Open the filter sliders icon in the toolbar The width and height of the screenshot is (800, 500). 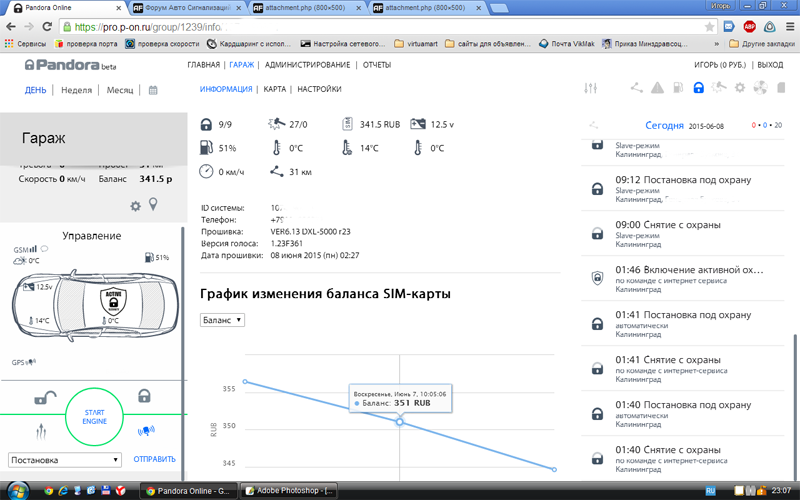coord(590,88)
